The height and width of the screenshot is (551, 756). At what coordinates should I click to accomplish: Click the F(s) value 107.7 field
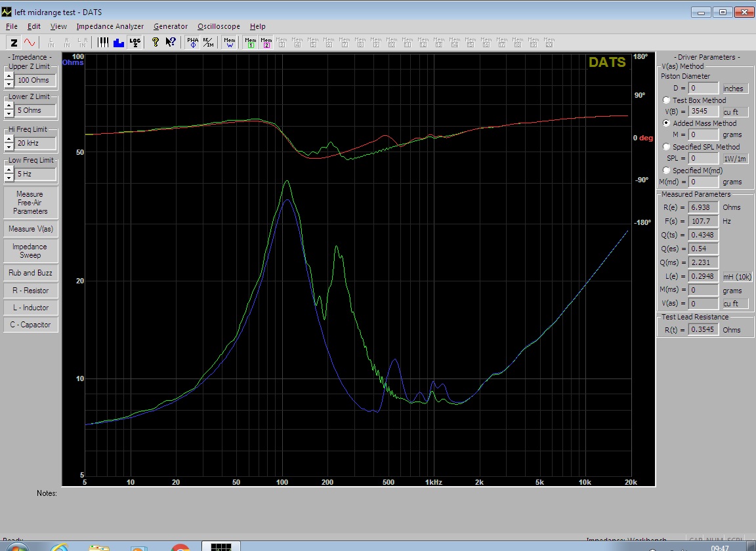coord(703,221)
